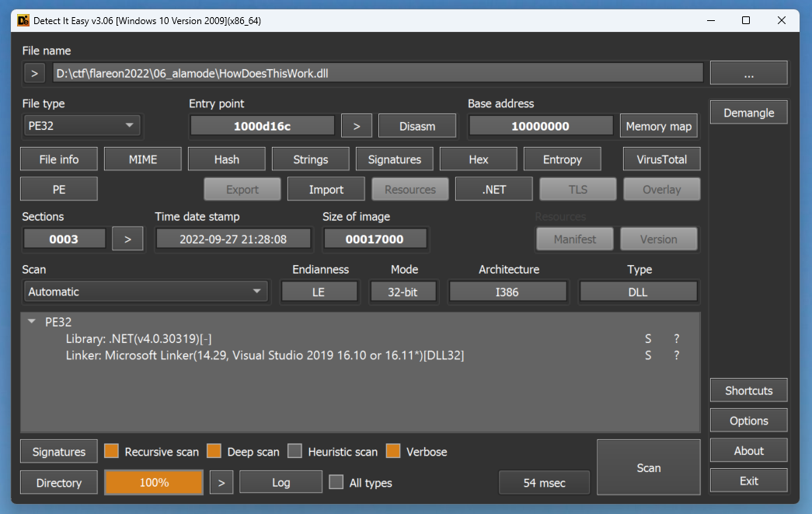
Task: Expand the Scan mode Automatic dropdown
Action: click(x=145, y=292)
